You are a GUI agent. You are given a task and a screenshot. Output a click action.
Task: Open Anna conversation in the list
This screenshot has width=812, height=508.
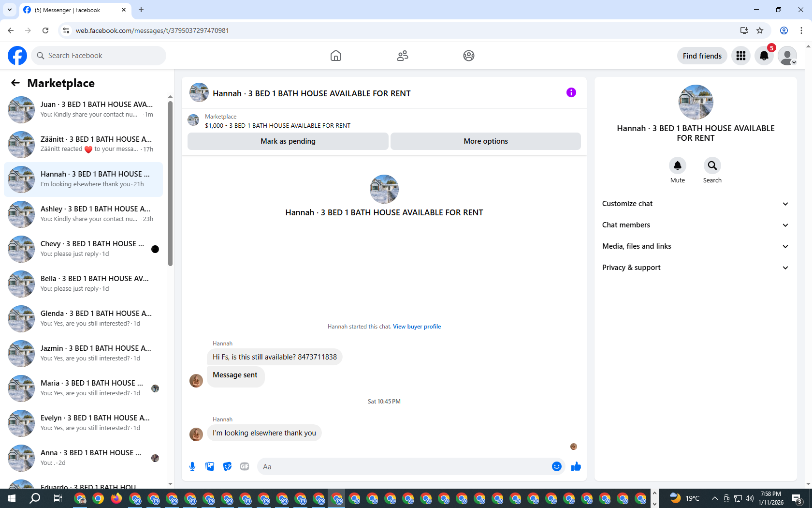click(83, 458)
